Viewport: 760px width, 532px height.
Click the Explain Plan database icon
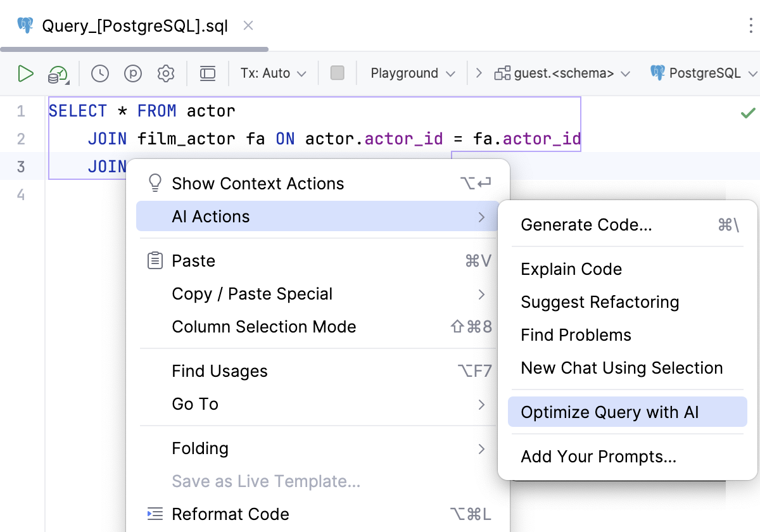[x=58, y=75]
